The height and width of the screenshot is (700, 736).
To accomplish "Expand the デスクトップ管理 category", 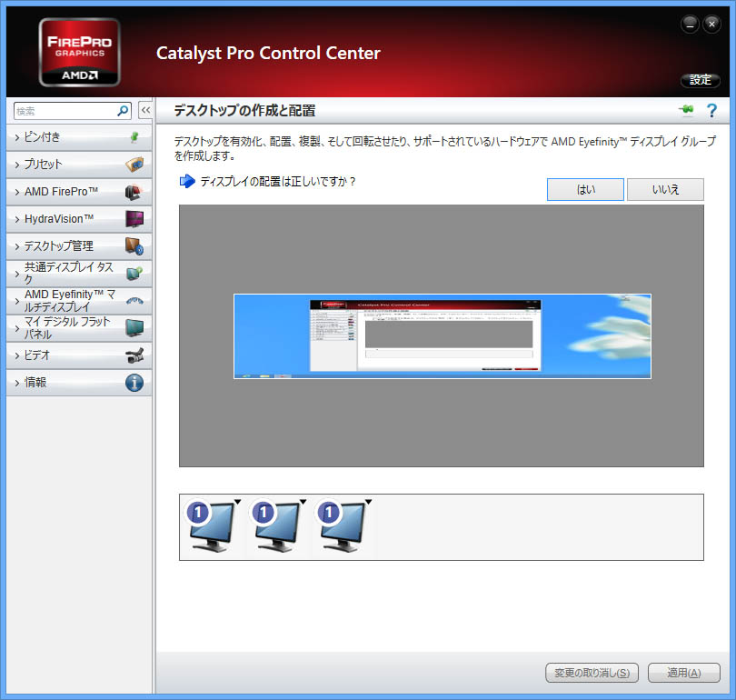I will click(x=17, y=246).
